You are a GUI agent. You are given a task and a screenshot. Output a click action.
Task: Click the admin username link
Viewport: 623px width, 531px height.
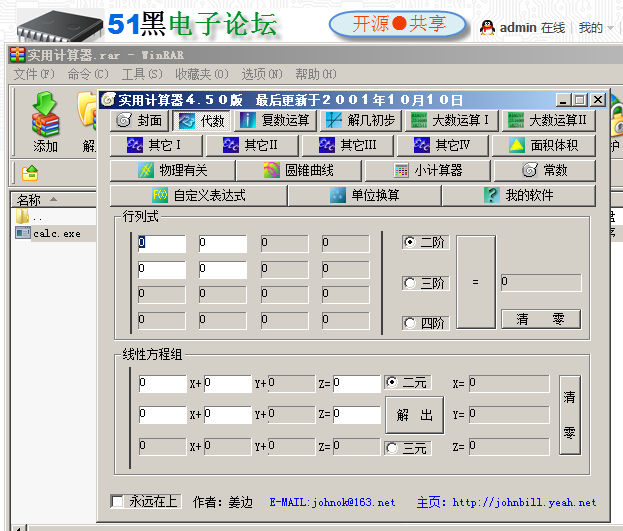(x=518, y=28)
